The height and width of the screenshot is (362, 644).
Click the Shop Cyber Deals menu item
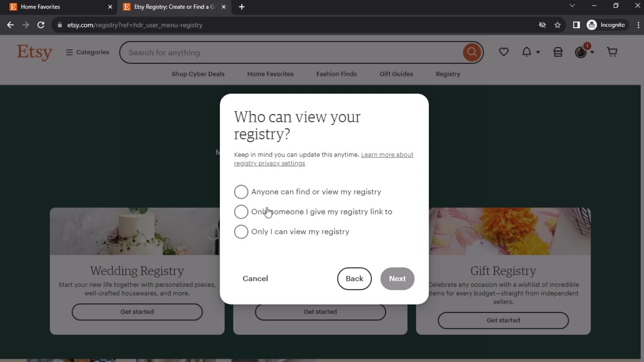tap(199, 74)
